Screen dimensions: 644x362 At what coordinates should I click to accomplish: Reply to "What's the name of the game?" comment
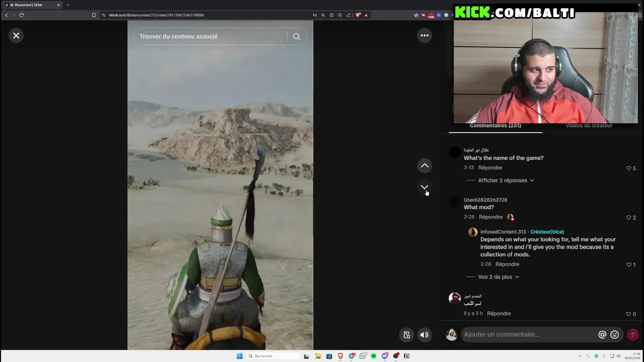[490, 168]
